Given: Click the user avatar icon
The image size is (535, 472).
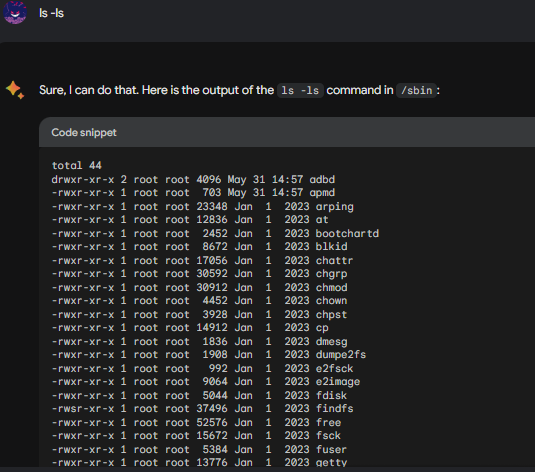Looking at the screenshot, I should pos(15,12).
